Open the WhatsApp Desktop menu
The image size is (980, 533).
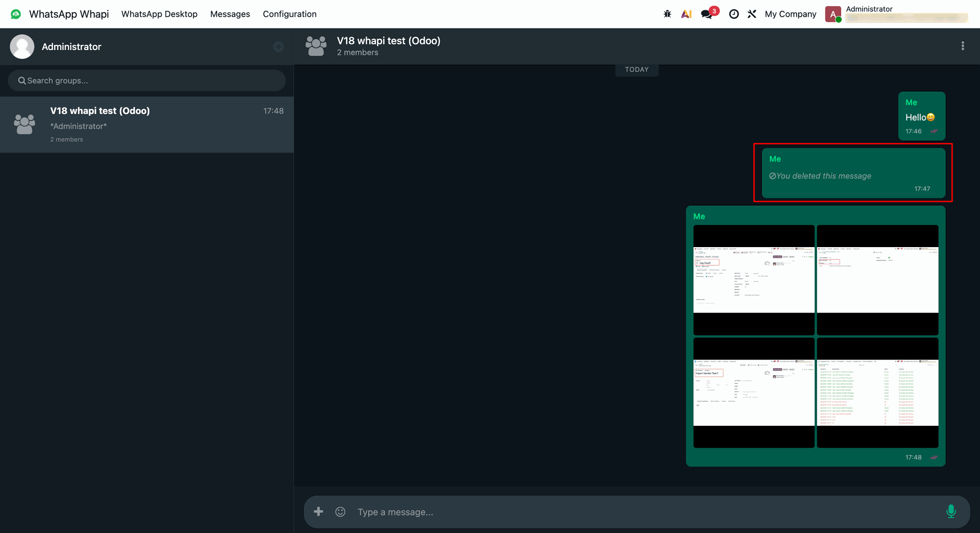pos(159,14)
